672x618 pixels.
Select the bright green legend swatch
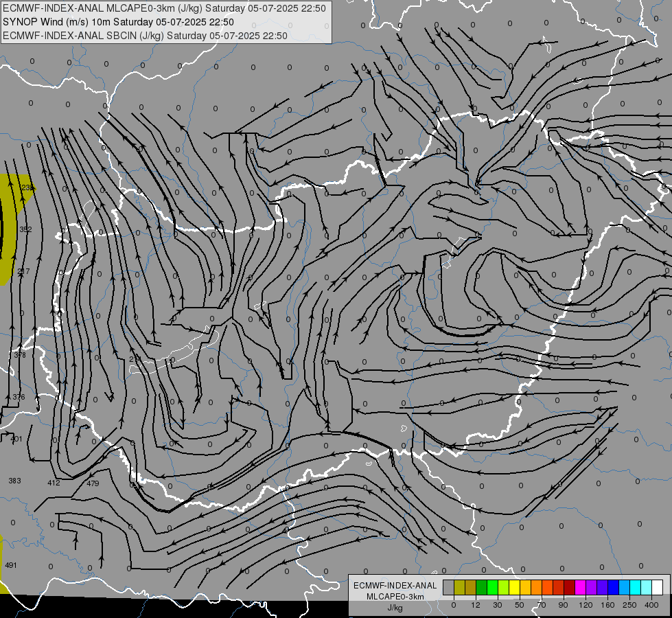click(492, 588)
